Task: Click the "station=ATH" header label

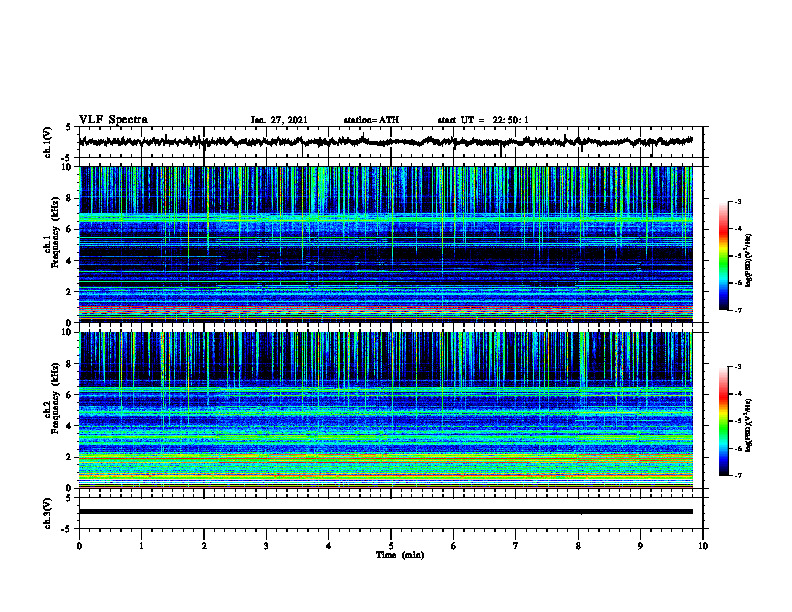Action: coord(371,120)
